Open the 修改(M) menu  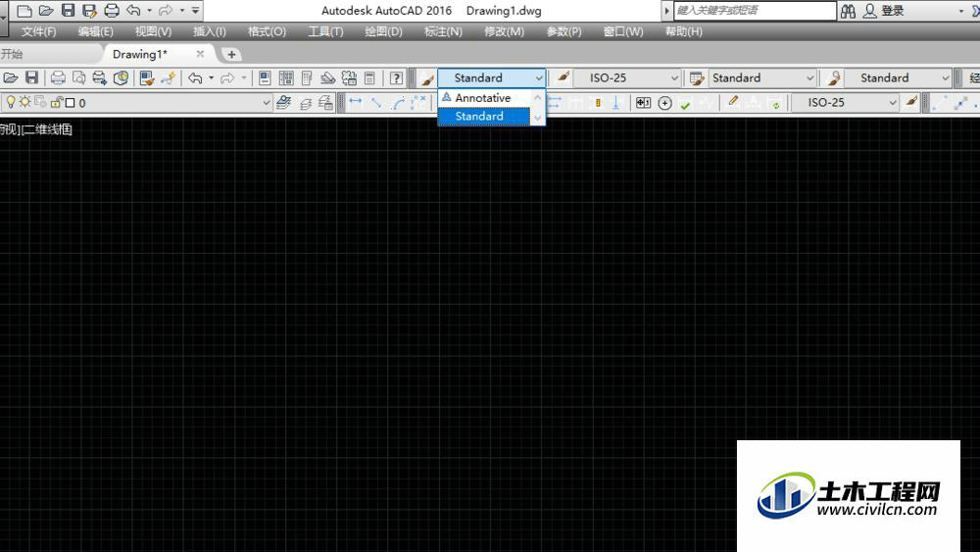tap(504, 31)
